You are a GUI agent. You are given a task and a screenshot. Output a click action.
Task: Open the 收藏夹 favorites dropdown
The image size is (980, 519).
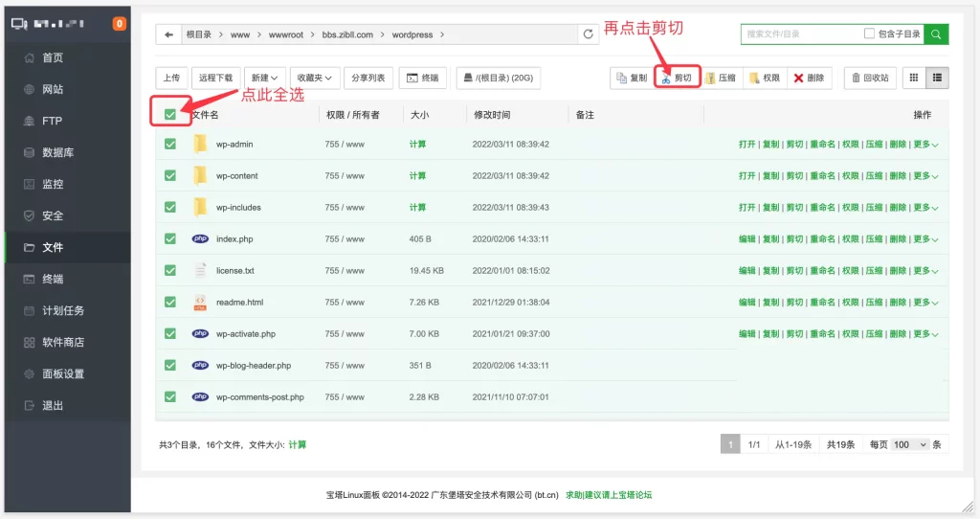point(314,78)
